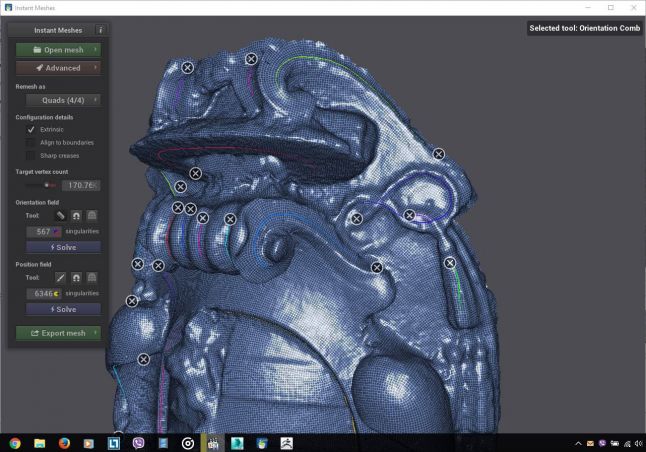The height and width of the screenshot is (452, 646).
Task: Expand the Advanced options panel
Action: pyautogui.click(x=58, y=68)
